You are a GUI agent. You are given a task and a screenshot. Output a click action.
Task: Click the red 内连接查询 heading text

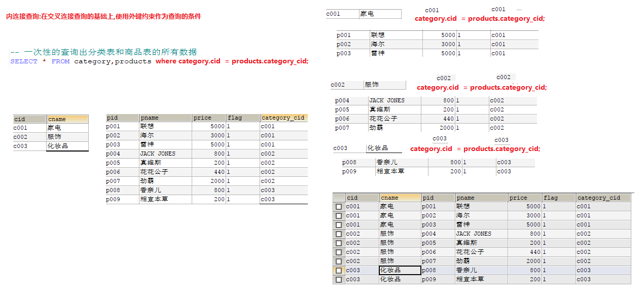[103, 16]
